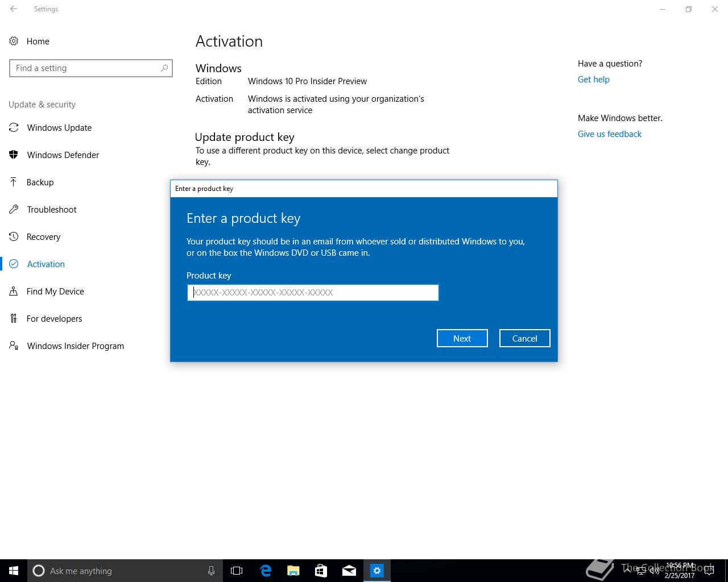Image resolution: width=728 pixels, height=582 pixels.
Task: Go back using the Settings back arrow
Action: [14, 9]
